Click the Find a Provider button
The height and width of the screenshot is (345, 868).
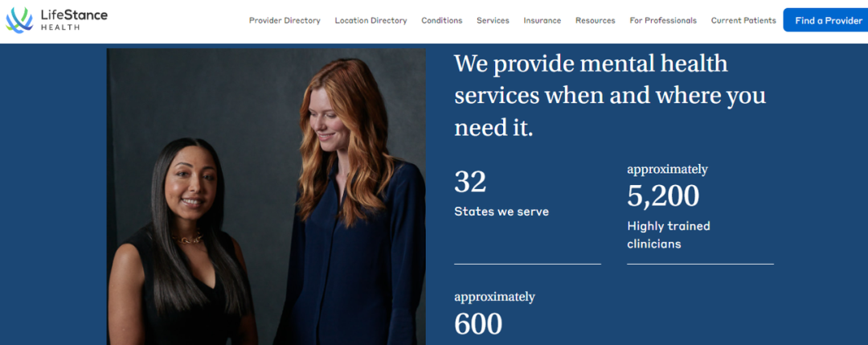coord(826,20)
